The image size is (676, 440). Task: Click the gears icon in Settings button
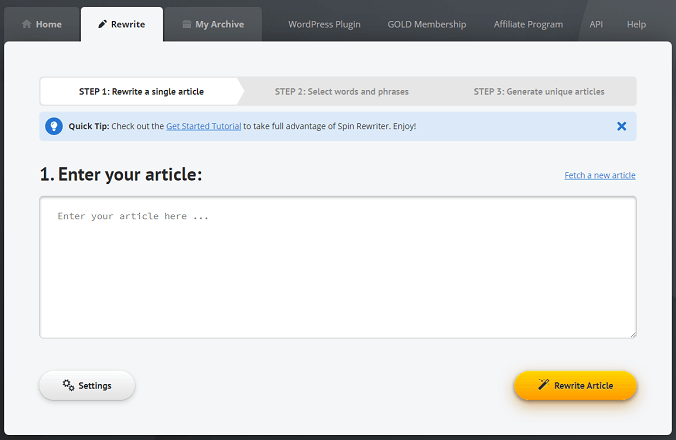(68, 385)
